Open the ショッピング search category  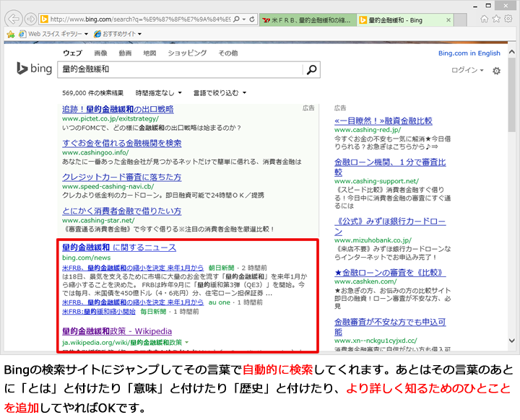[187, 53]
